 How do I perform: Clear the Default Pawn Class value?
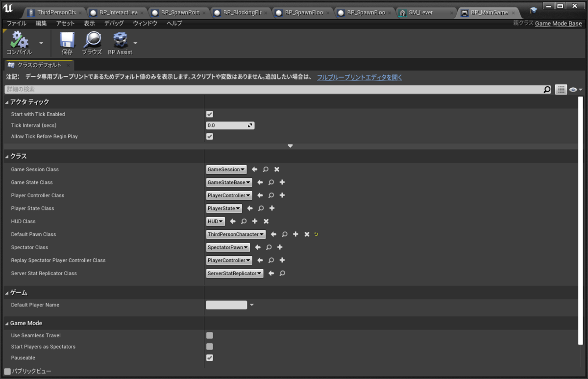point(307,234)
